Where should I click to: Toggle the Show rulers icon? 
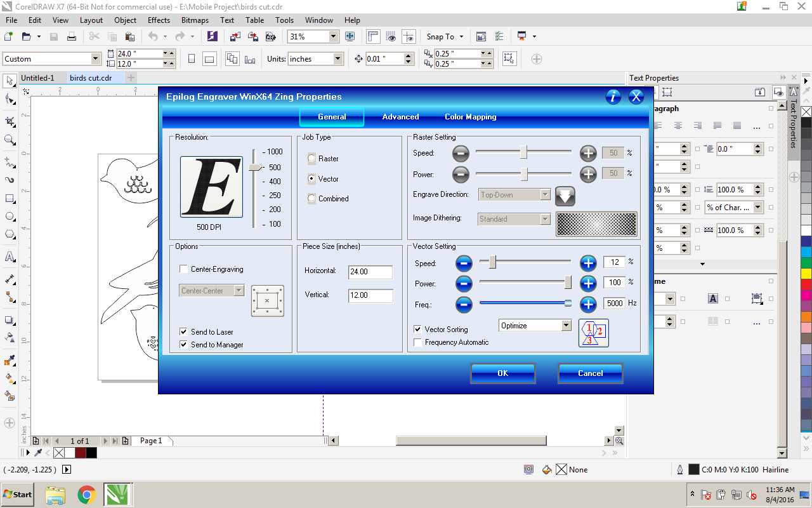click(x=373, y=37)
